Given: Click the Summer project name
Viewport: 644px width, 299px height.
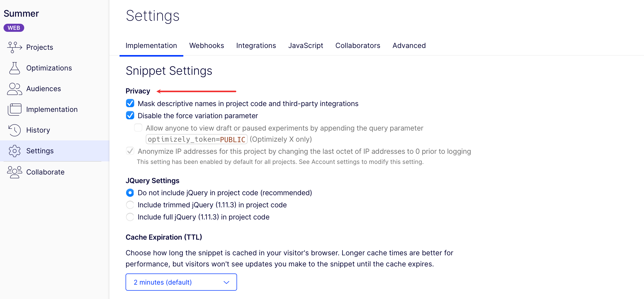Looking at the screenshot, I should 21,13.
